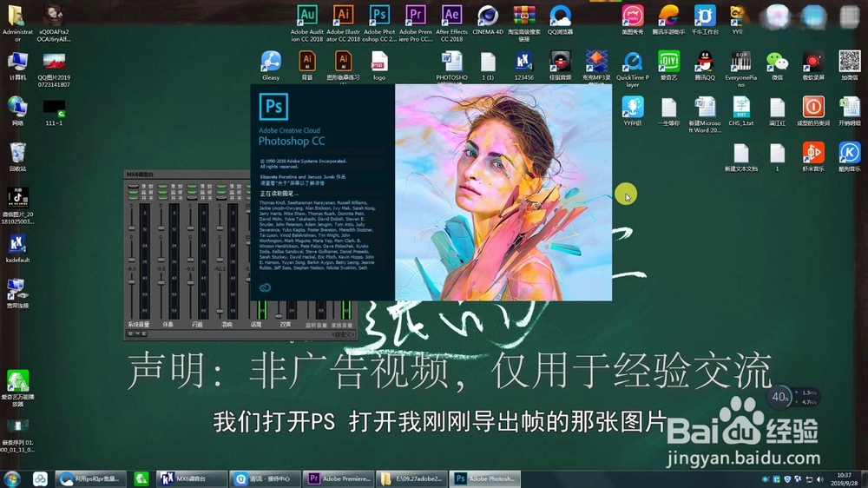The image size is (868, 488).
Task: Select the CHS_1.txt subtitle file icon
Action: click(x=740, y=111)
